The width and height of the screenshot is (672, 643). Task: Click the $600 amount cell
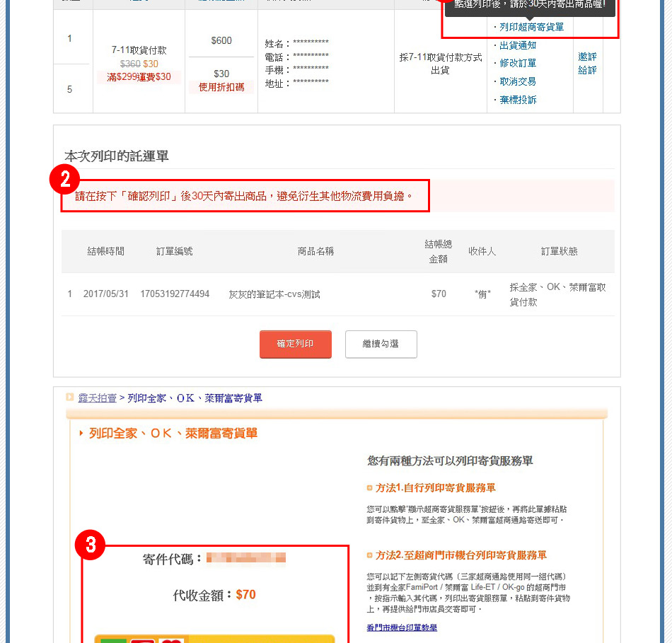[x=221, y=40]
